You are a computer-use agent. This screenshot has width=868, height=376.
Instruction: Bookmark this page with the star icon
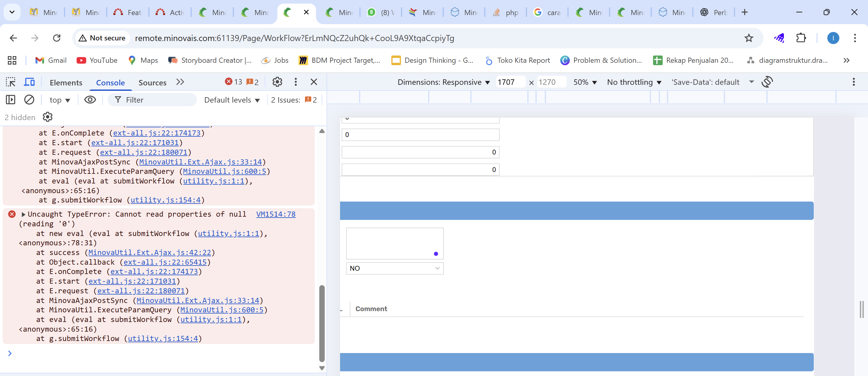[x=748, y=38]
